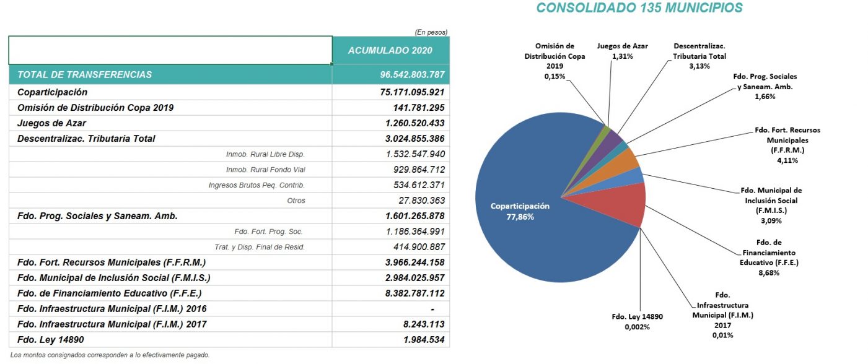Click the total value 96.542.803.787
Image resolution: width=868 pixels, height=364 pixels.
413,74
